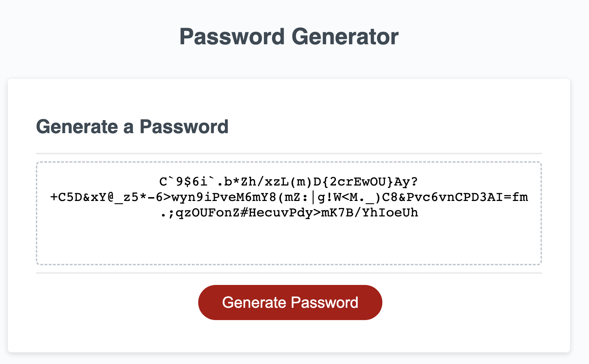Click the Password Generator page title
Screen dimensions: 589x364
[x=289, y=36]
